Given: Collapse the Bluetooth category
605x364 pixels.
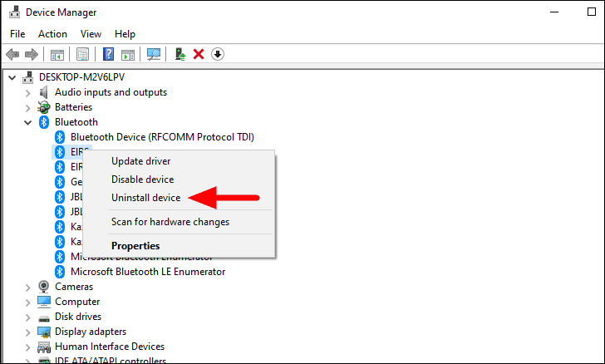Looking at the screenshot, I should click(27, 123).
